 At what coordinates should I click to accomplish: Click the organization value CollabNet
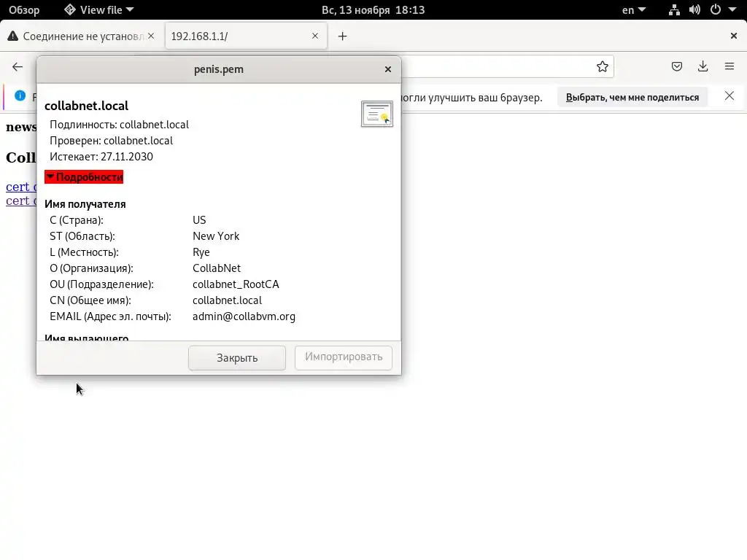tap(216, 268)
